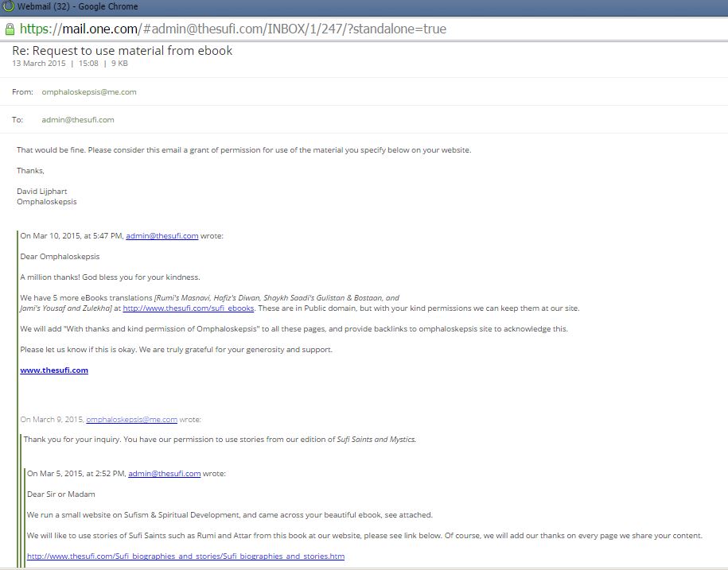Screen dimensions: 728x570
Task: Click the 'Thanks,' closing line
Action: coord(30,171)
